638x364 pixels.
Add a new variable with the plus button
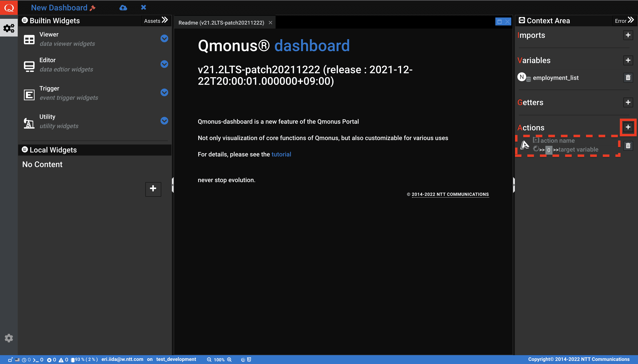pos(628,60)
